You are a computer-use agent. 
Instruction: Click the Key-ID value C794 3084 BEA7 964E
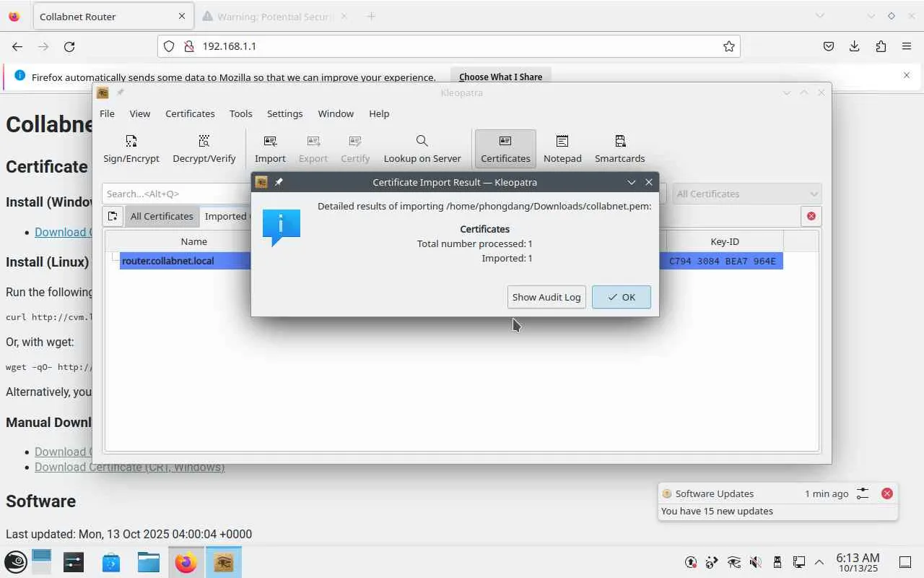[723, 261]
